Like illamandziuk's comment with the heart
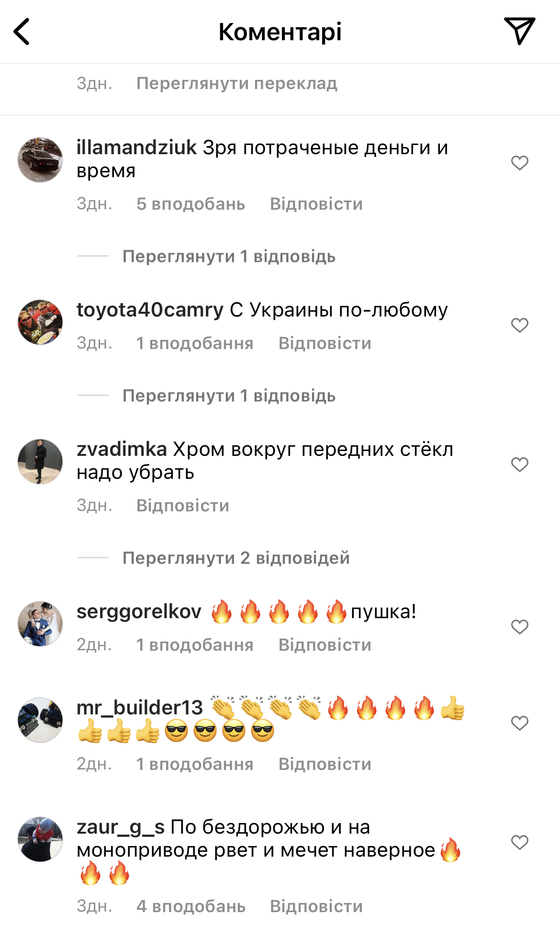The height and width of the screenshot is (927, 560). (x=519, y=163)
